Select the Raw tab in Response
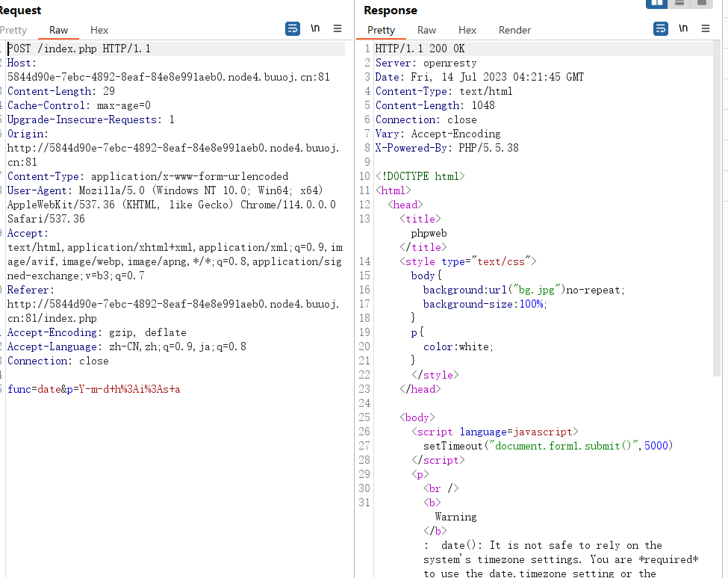 (426, 30)
